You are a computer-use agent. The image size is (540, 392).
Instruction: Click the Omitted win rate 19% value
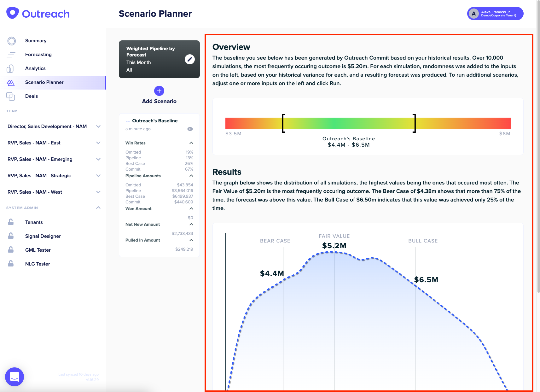(189, 152)
